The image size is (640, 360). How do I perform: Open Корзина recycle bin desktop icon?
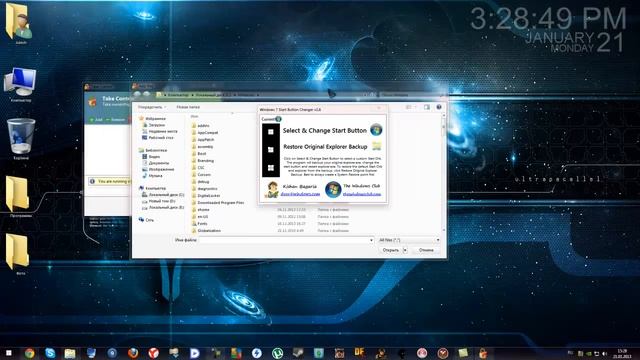coord(21,139)
